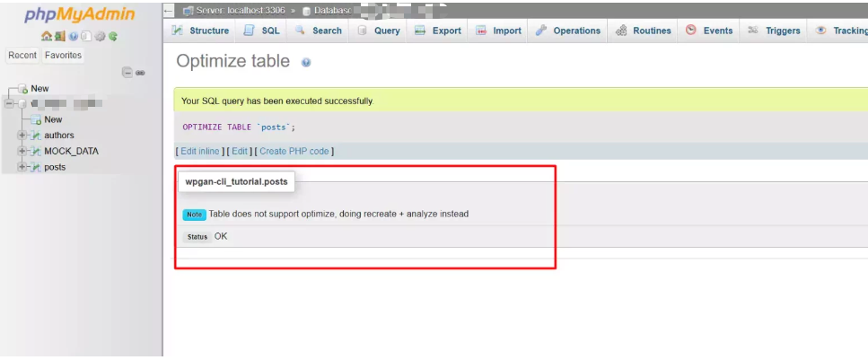Expand the posts table node
Image resolution: width=868 pixels, height=360 pixels.
tap(22, 167)
